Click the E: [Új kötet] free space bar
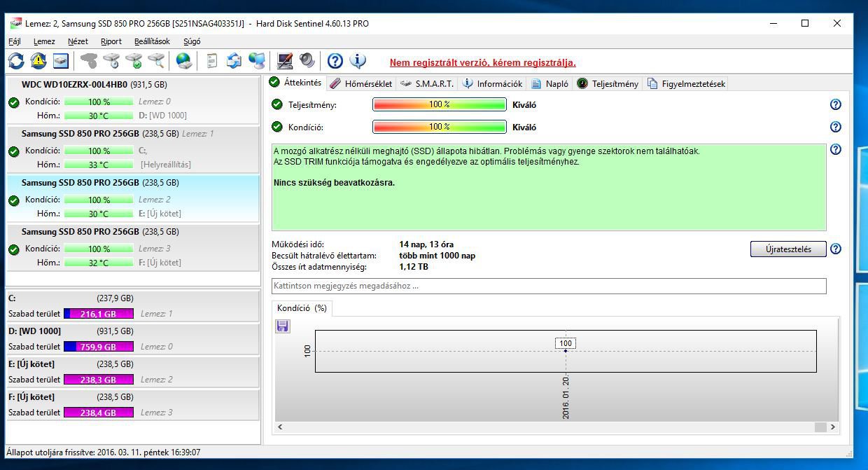868x470 pixels. (99, 380)
